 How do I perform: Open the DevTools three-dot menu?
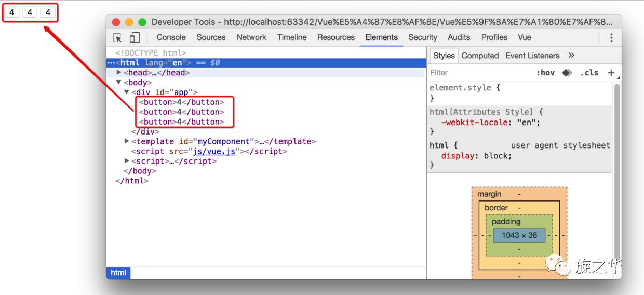[x=611, y=37]
